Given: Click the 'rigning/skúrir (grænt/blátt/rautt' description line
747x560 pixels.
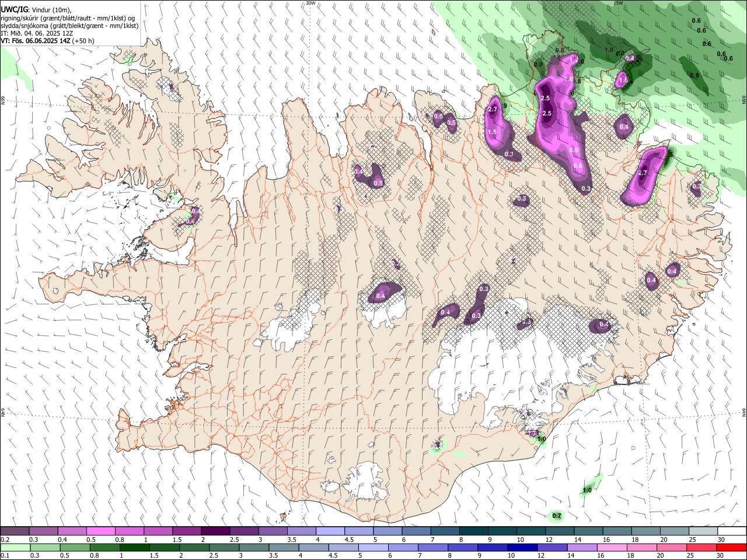Looking at the screenshot, I should (68, 18).
